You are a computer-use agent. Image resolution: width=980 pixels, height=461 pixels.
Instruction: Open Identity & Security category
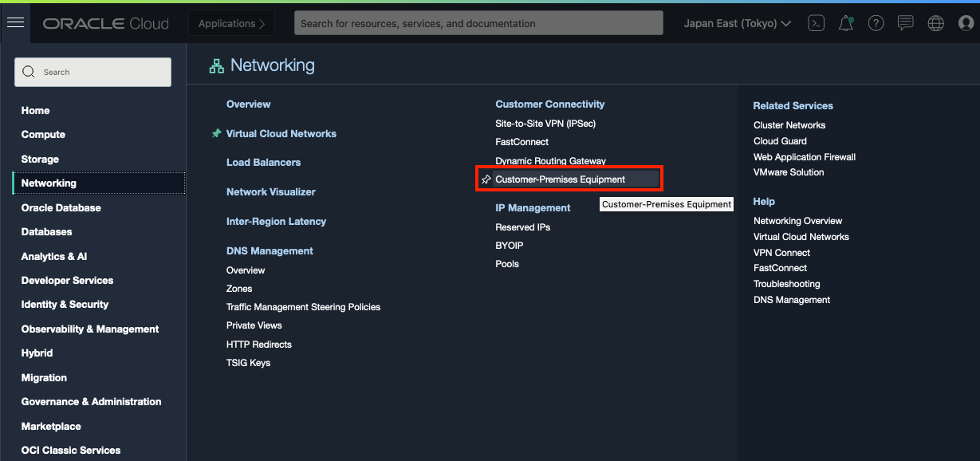point(65,305)
